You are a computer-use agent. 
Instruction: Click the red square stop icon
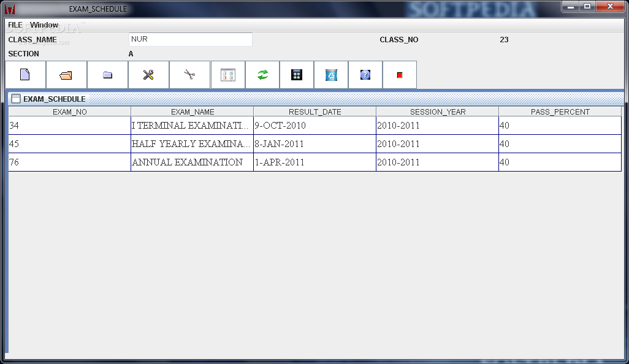pos(400,75)
